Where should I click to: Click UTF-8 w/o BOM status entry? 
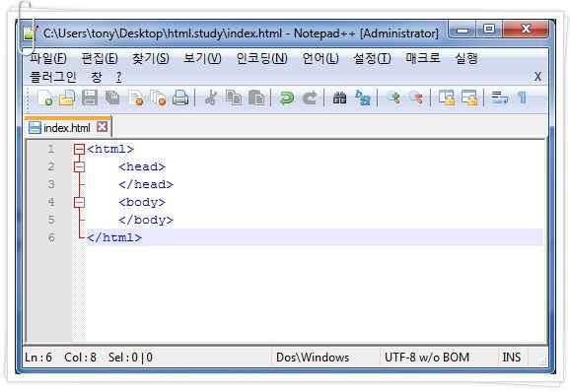tap(427, 358)
